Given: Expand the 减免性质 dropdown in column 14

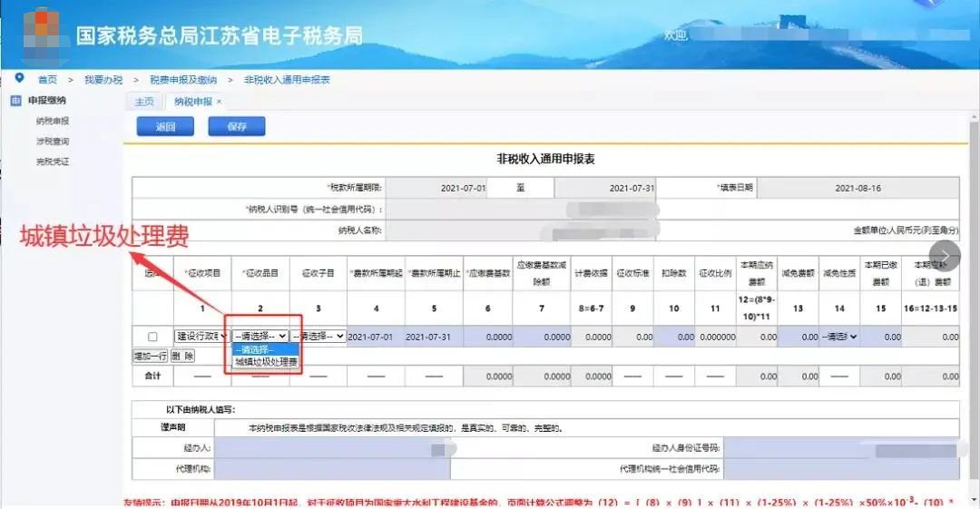Looking at the screenshot, I should 838,337.
